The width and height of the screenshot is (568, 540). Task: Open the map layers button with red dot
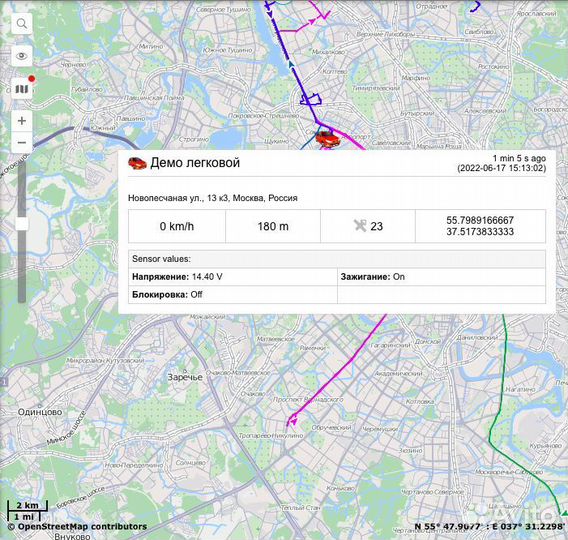coord(22,88)
